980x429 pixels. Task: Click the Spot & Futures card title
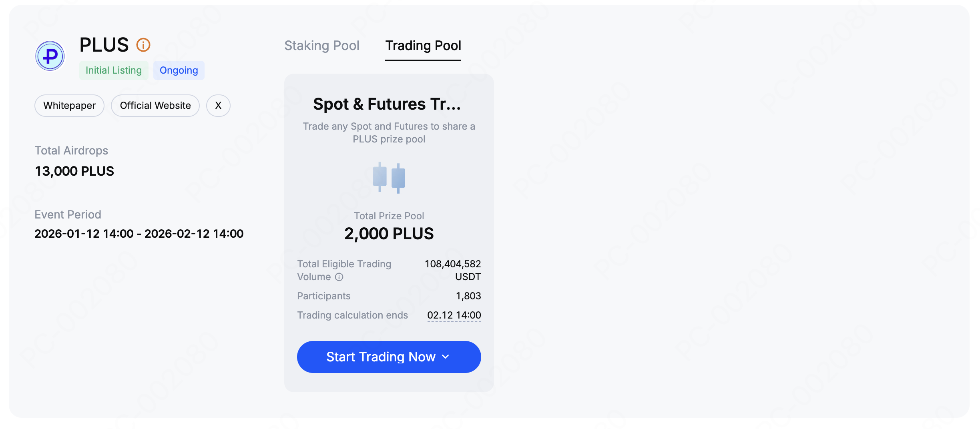tap(387, 104)
